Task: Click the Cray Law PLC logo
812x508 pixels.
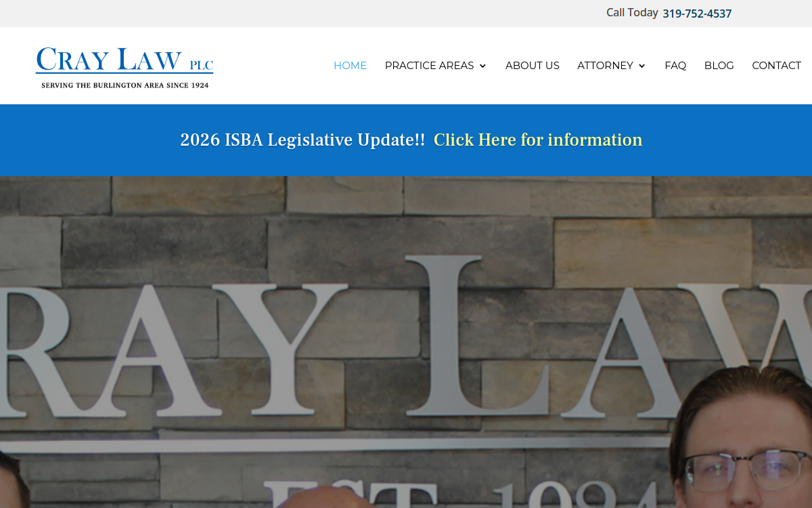Action: tap(125, 68)
